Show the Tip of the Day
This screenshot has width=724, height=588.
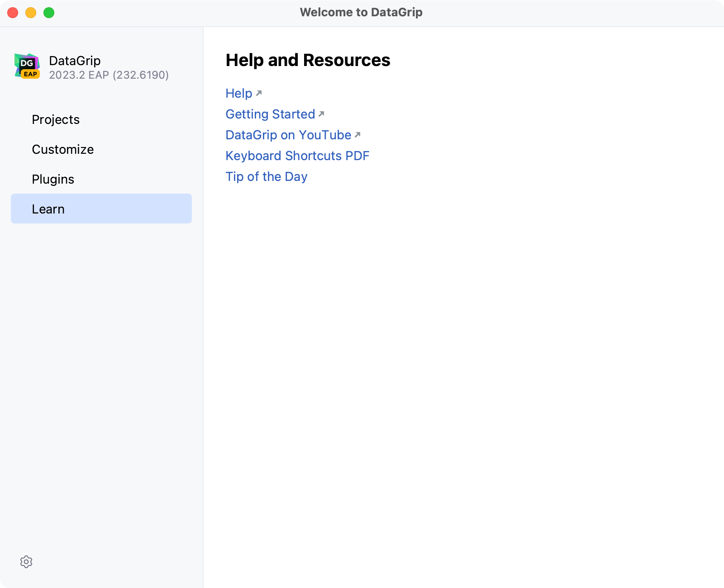267,176
